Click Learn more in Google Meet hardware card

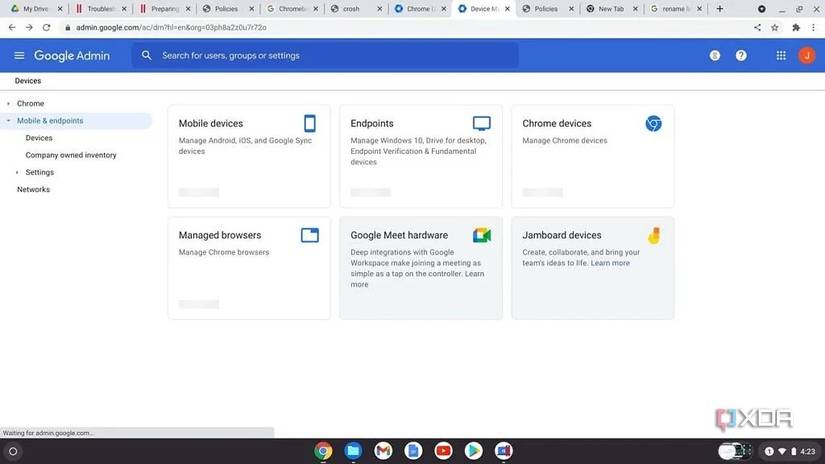tap(474, 274)
